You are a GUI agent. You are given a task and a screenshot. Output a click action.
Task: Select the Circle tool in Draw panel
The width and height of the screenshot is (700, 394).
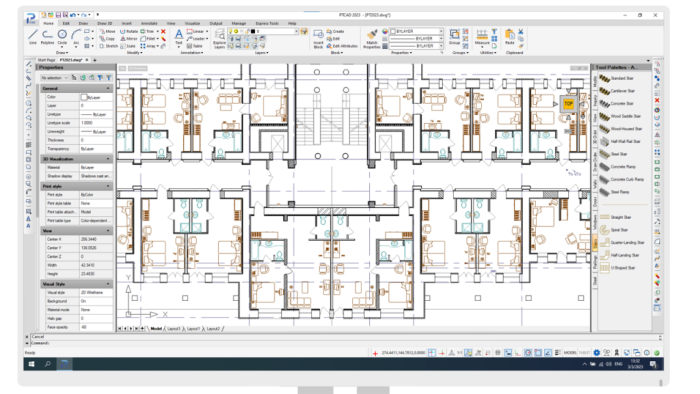(62, 37)
